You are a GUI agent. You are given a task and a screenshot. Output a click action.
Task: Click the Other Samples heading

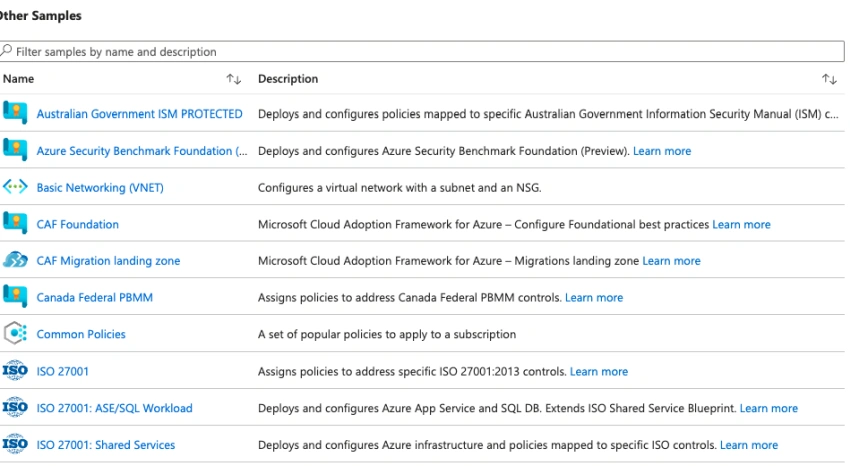[39, 16]
